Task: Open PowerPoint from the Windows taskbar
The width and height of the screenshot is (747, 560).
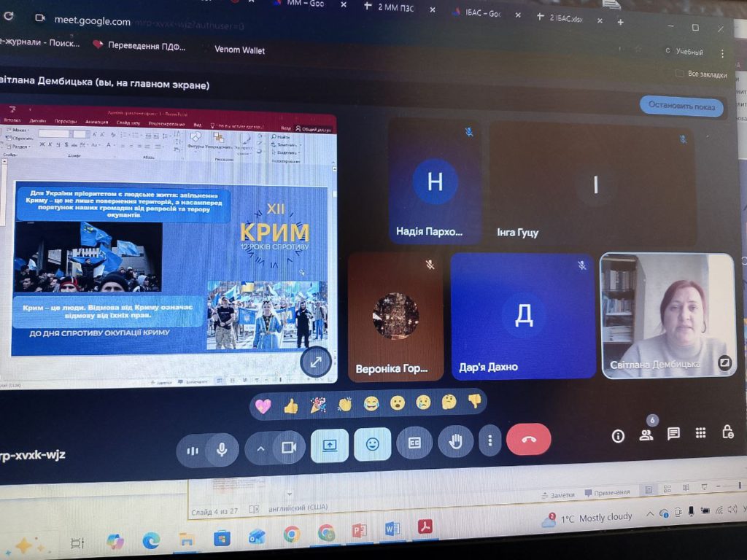Action: tap(359, 530)
